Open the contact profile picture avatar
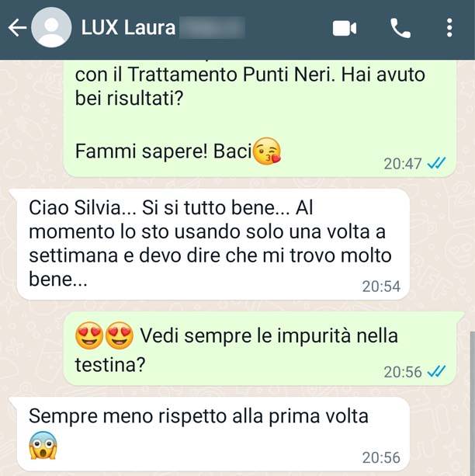This screenshot has width=475, height=476. [51, 27]
